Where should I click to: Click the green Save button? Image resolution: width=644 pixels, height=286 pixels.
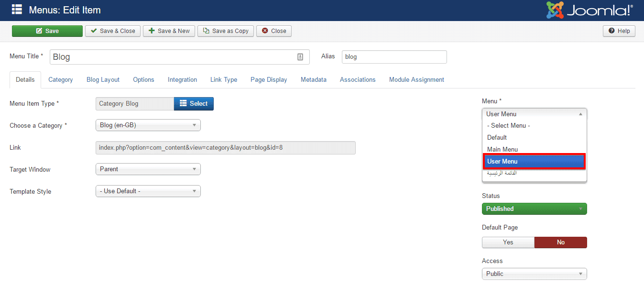pyautogui.click(x=47, y=31)
